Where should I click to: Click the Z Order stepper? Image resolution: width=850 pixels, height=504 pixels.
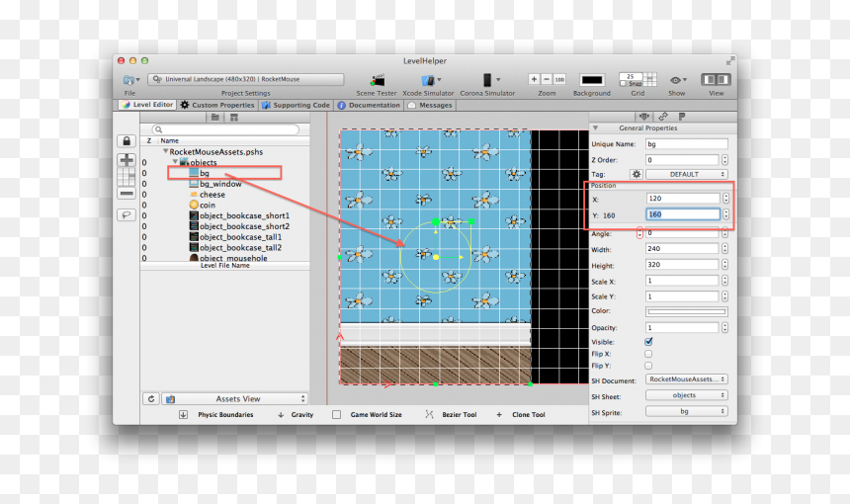pyautogui.click(x=724, y=160)
